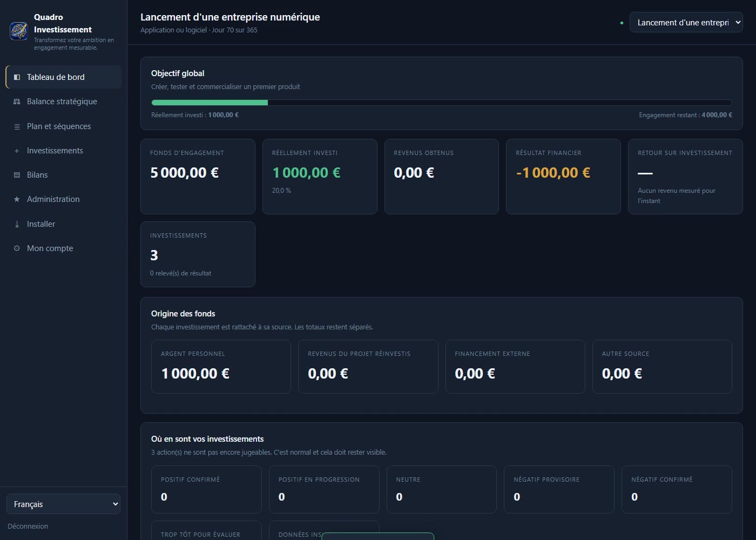Click 'Créer, tester et commercialiser un premier produit' text
The height and width of the screenshot is (540, 756).
[x=226, y=87]
